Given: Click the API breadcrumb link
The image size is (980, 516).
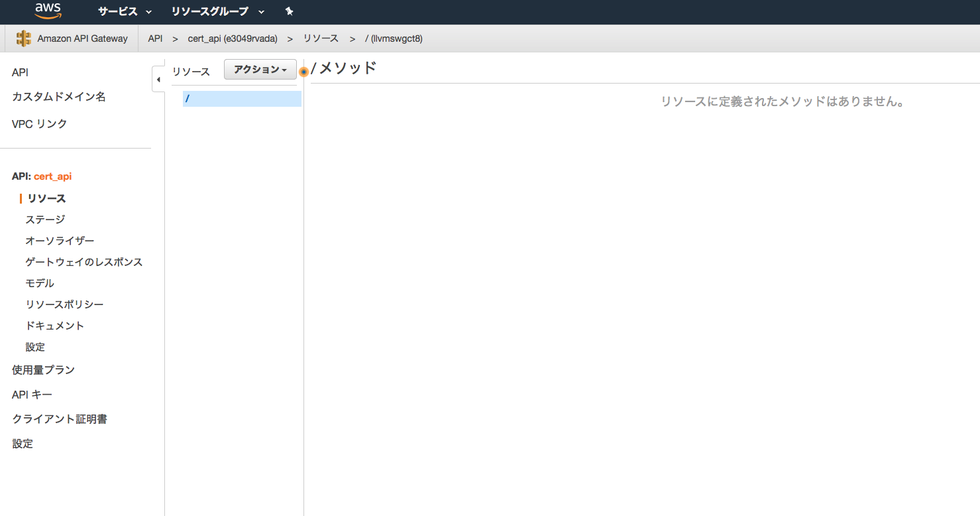Looking at the screenshot, I should [155, 38].
